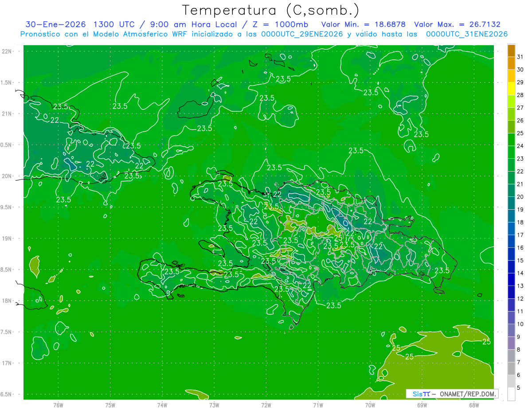
Task: Click the legend value '11'
Action: 520,312
